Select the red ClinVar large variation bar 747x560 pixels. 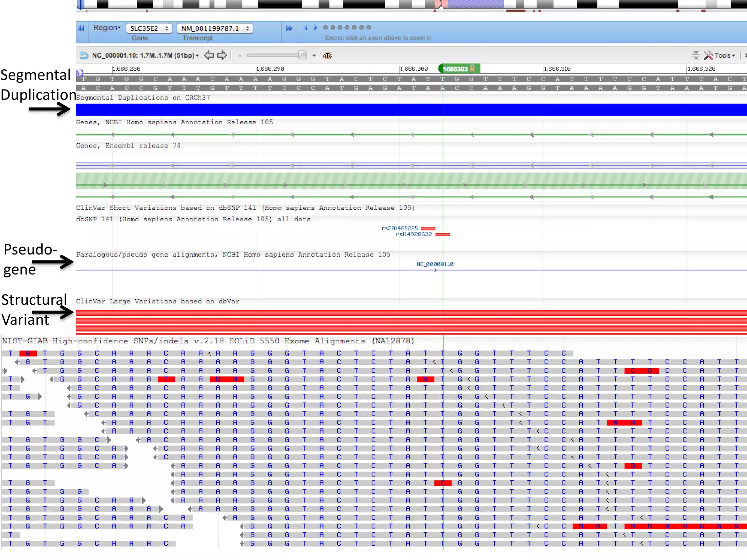click(411, 314)
